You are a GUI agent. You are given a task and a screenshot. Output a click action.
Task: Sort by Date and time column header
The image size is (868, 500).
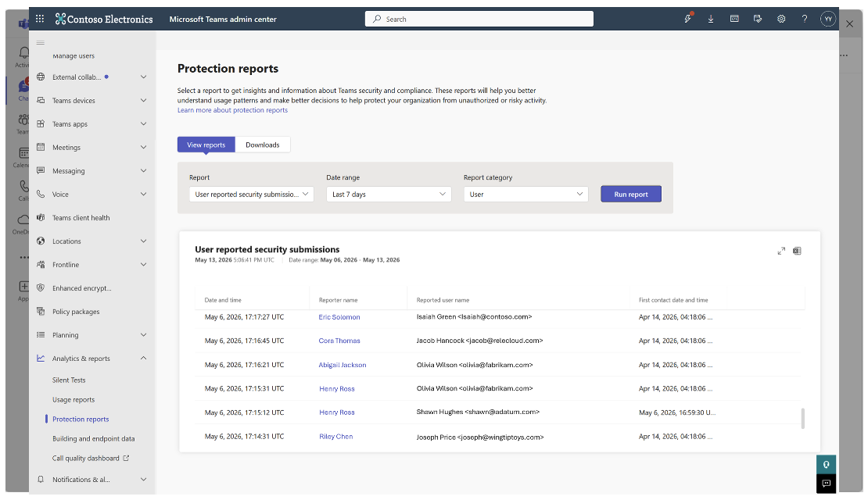(223, 300)
